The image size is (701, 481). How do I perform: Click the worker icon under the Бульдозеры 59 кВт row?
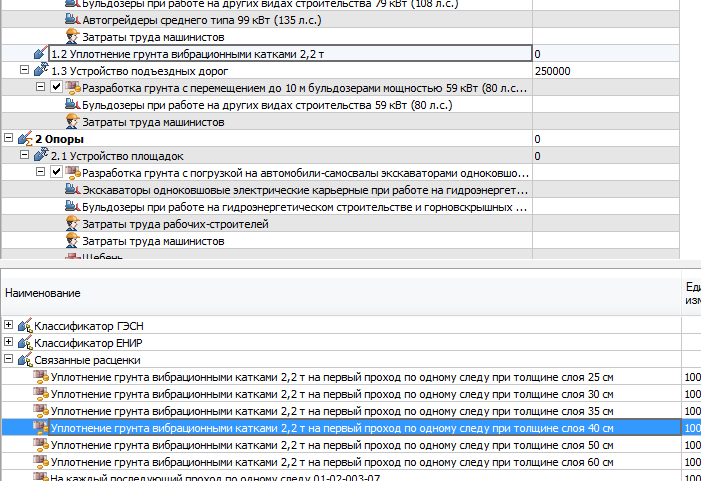pyautogui.click(x=72, y=121)
